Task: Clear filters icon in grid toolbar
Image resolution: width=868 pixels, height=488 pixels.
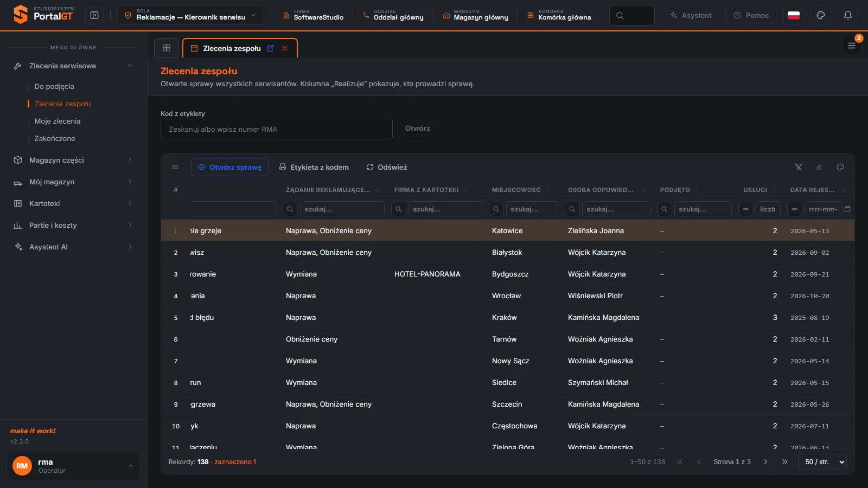Action: [x=799, y=167]
